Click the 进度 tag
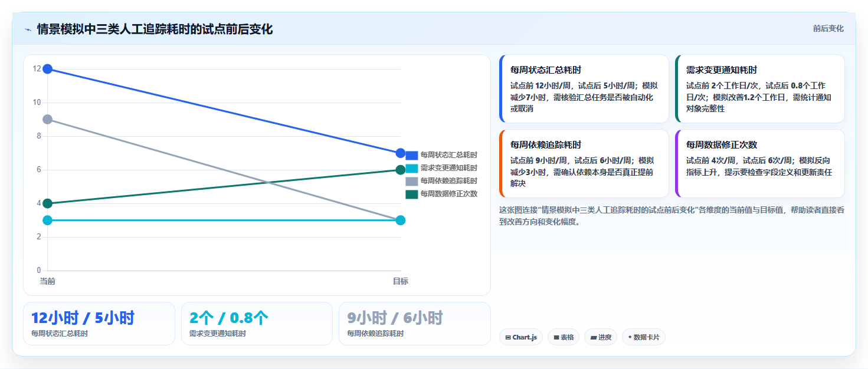 [x=601, y=337]
